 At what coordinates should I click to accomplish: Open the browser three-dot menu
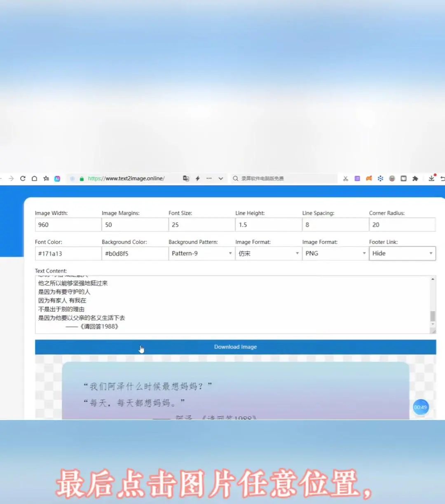click(209, 178)
